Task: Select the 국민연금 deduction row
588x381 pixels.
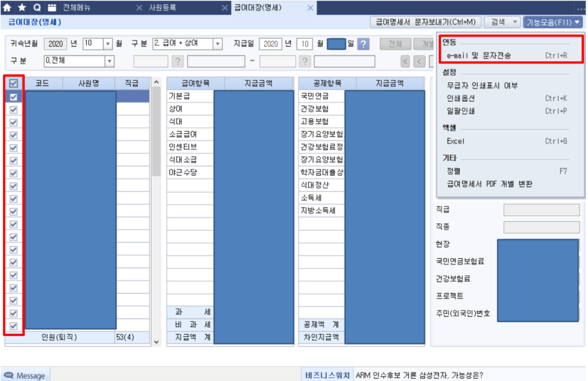Action: tap(321, 97)
